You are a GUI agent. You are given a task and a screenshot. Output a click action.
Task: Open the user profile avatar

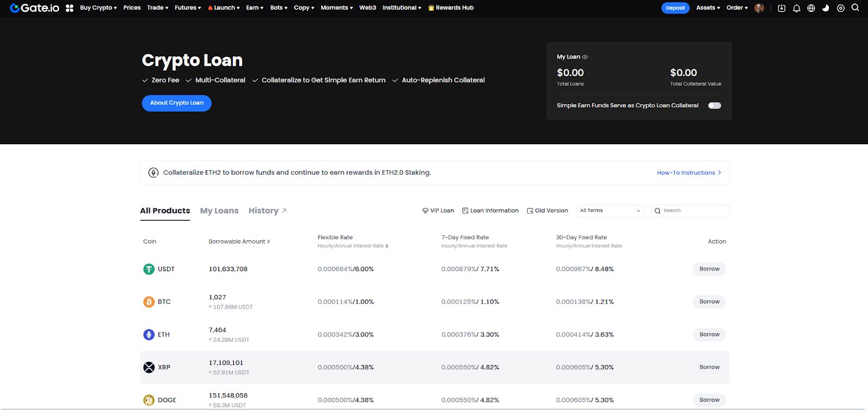point(759,8)
